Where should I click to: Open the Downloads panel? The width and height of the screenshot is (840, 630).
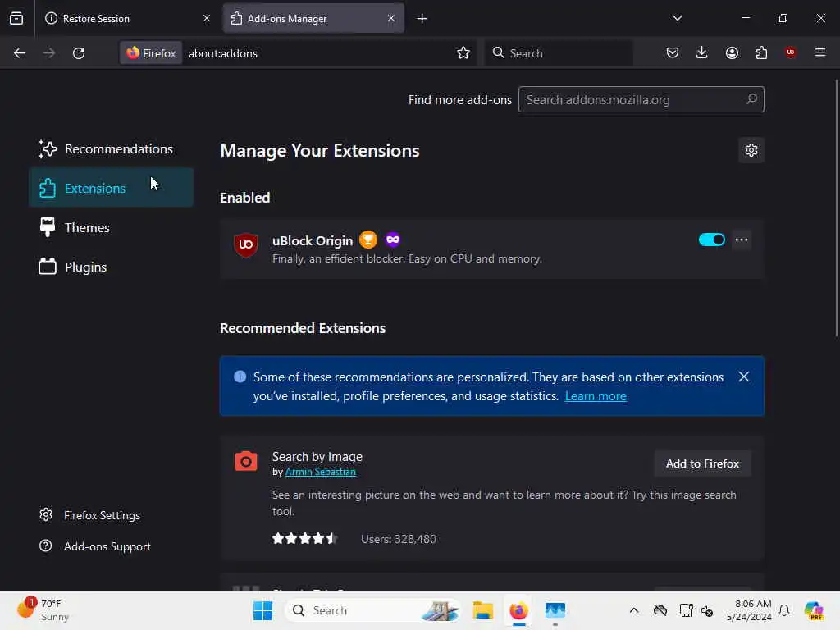tap(702, 52)
